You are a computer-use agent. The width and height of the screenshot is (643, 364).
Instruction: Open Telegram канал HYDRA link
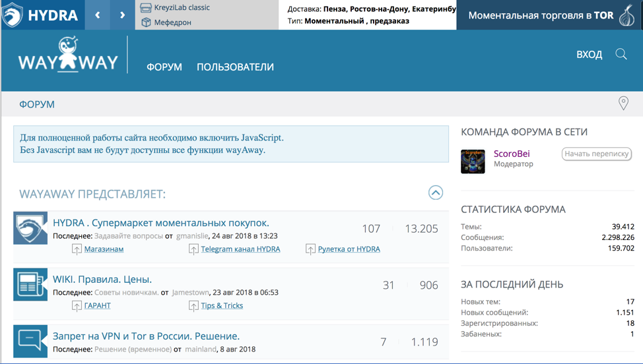(240, 249)
